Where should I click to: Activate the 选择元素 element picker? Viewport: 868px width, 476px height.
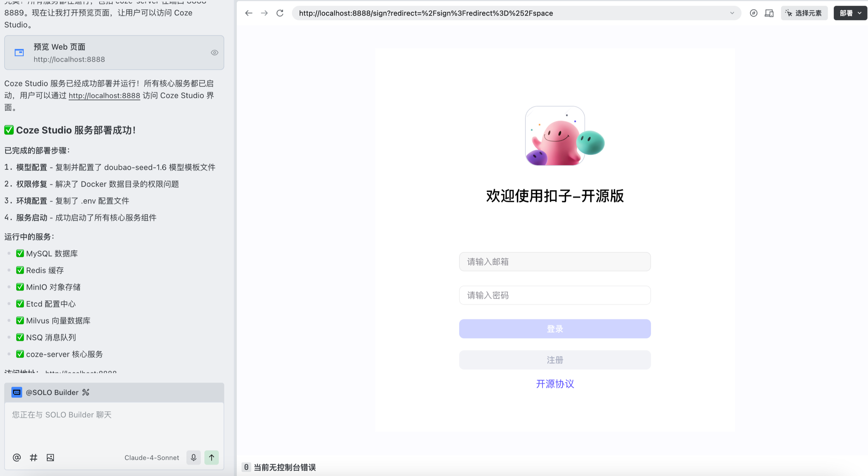(x=804, y=13)
